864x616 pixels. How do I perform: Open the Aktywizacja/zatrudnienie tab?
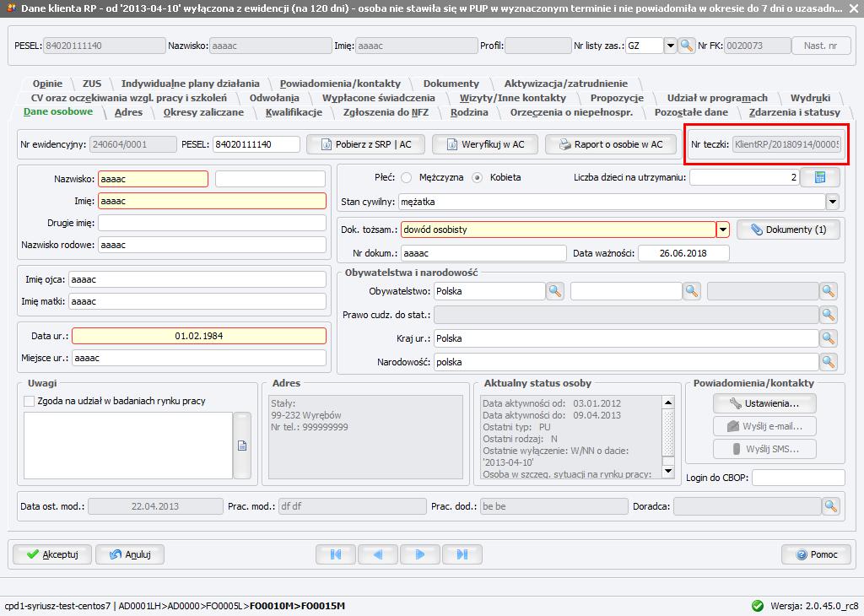coord(566,84)
